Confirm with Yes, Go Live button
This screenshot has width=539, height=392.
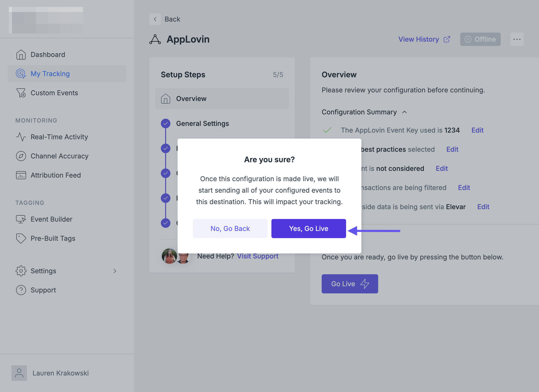309,229
